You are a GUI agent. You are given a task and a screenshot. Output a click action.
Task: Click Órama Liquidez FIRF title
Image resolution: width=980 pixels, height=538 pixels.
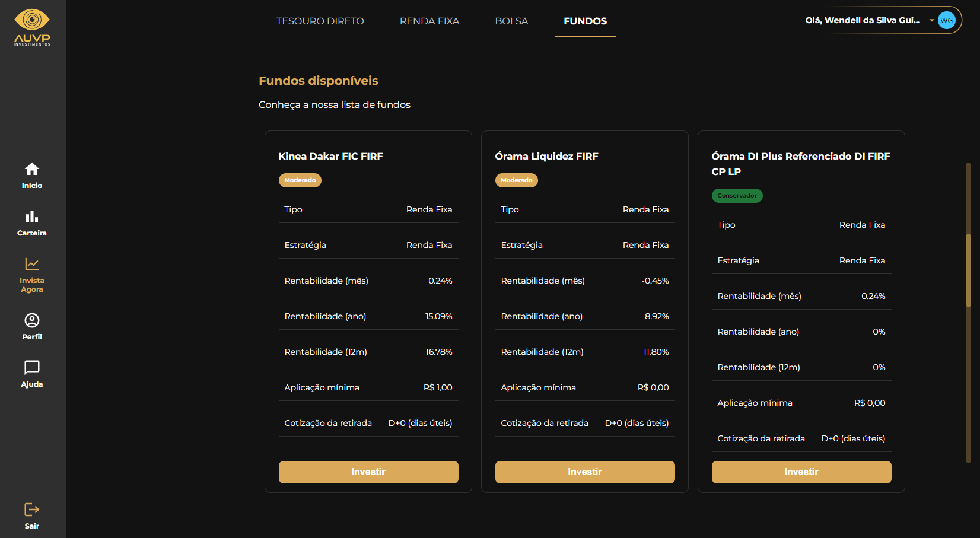547,156
